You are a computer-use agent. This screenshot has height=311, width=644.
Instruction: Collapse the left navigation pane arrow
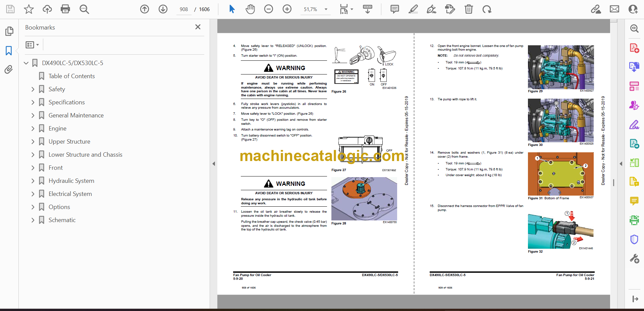tap(214, 164)
